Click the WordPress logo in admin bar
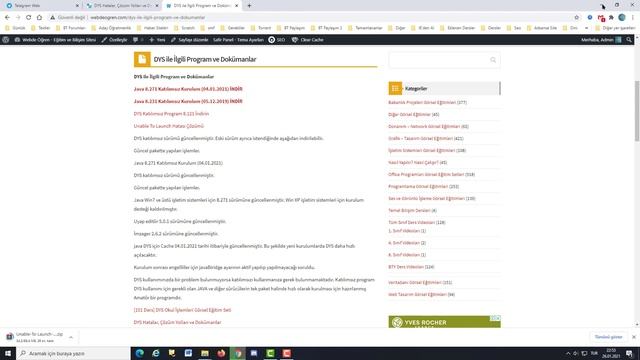The image size is (640, 360). tap(6, 40)
